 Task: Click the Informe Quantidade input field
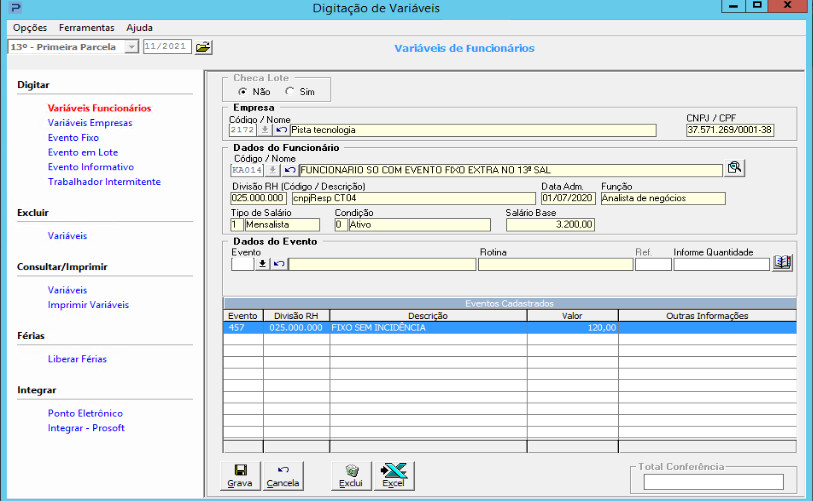720,265
